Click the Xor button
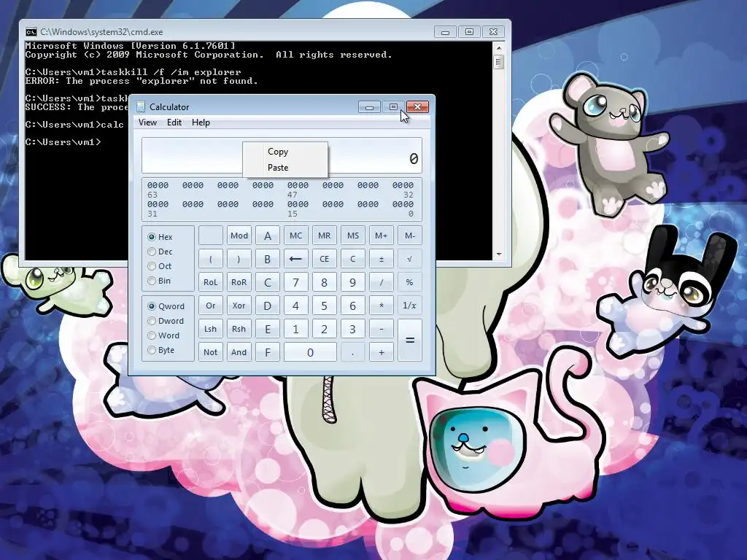This screenshot has width=747, height=560. pyautogui.click(x=239, y=306)
